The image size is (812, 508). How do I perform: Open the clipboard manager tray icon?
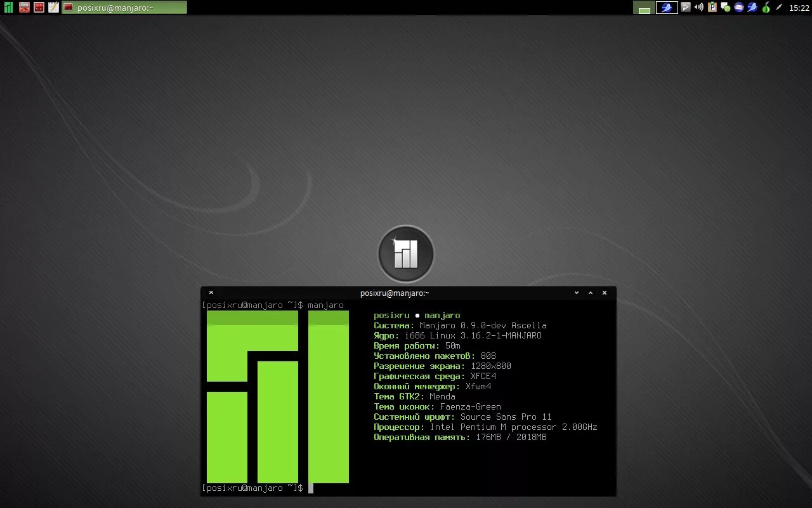(712, 8)
